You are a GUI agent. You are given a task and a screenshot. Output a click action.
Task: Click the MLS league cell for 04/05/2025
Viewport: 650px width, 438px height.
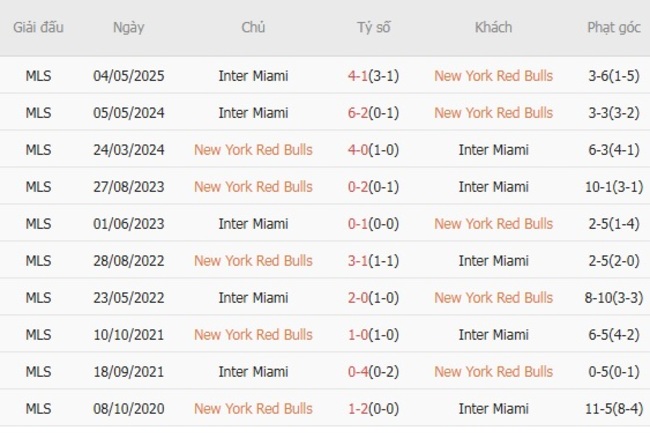point(38,76)
